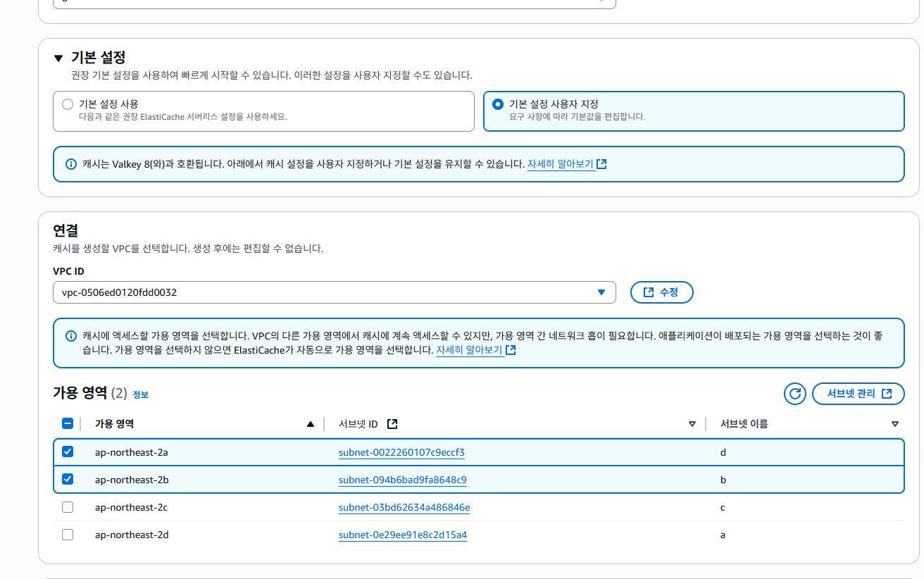924x579 pixels.
Task: Click the ap-northeast-2c zone text
Action: 132,507
